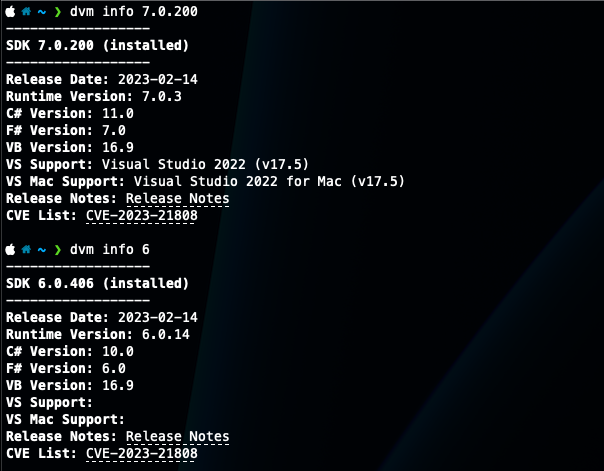Click the 'dvm info 7.0.200' command text
Viewport: 604px width, 471px height.
pyautogui.click(x=134, y=12)
